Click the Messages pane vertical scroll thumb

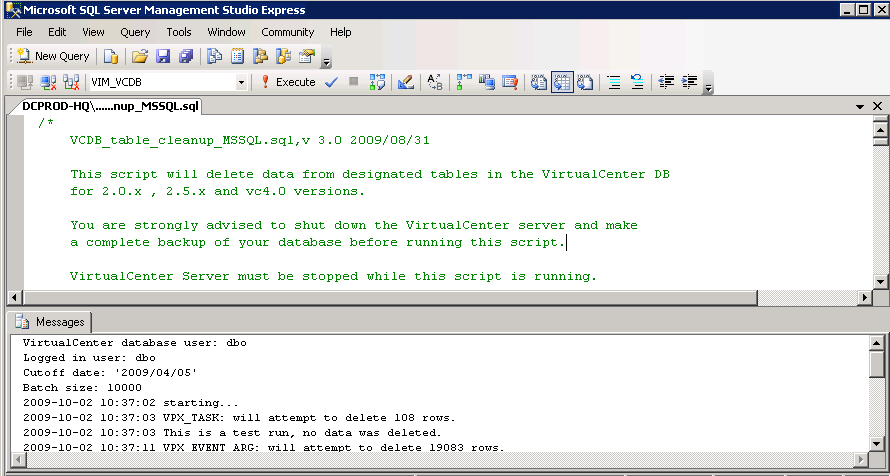[x=877, y=363]
